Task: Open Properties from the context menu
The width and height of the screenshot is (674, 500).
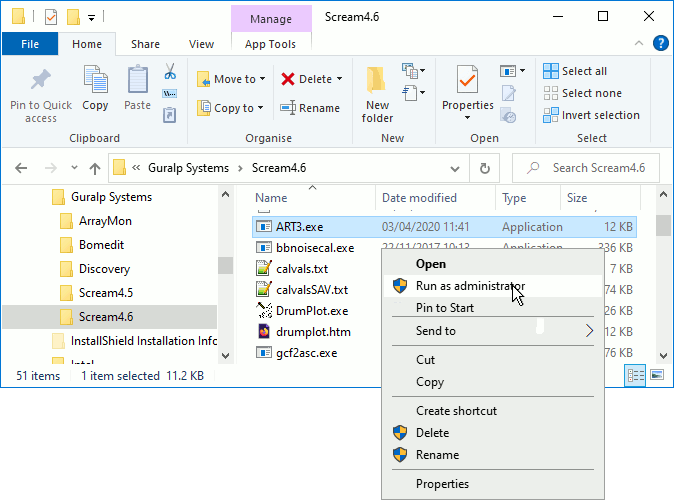Action: point(493,484)
